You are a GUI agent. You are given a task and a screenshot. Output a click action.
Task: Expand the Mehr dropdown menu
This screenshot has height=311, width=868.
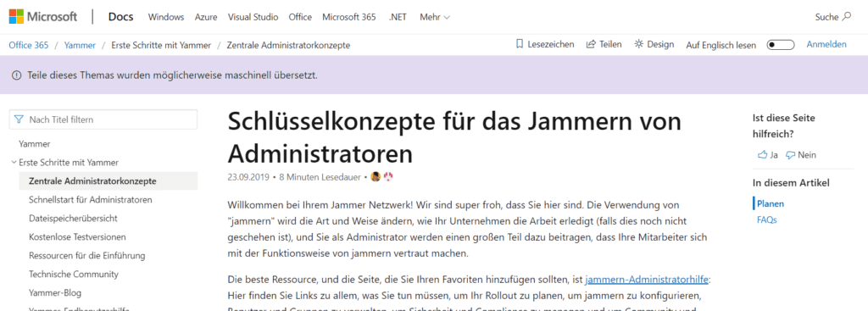[x=435, y=17]
